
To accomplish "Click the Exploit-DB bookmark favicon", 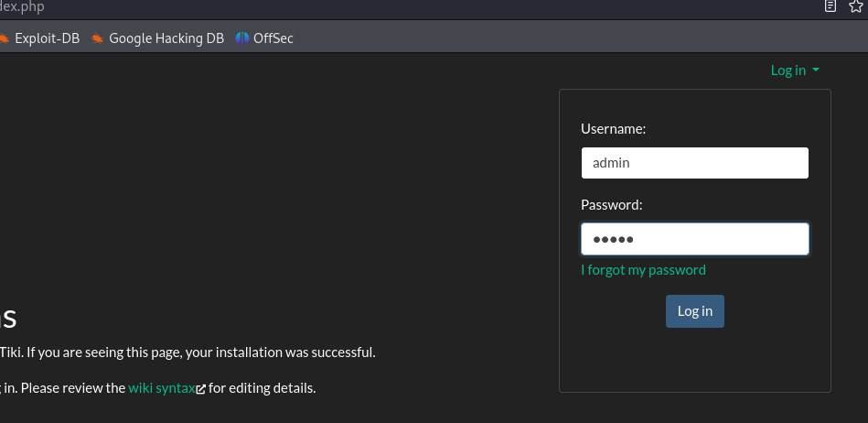I will pos(4,38).
